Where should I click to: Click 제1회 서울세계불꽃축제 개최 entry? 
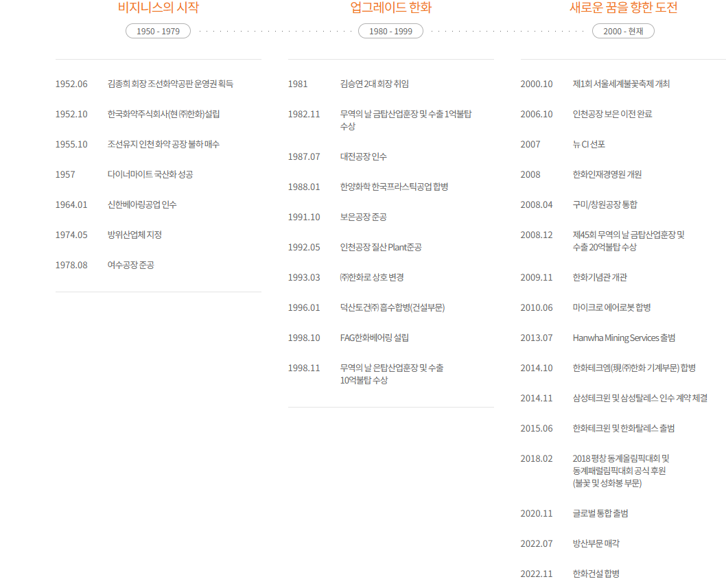pos(621,84)
